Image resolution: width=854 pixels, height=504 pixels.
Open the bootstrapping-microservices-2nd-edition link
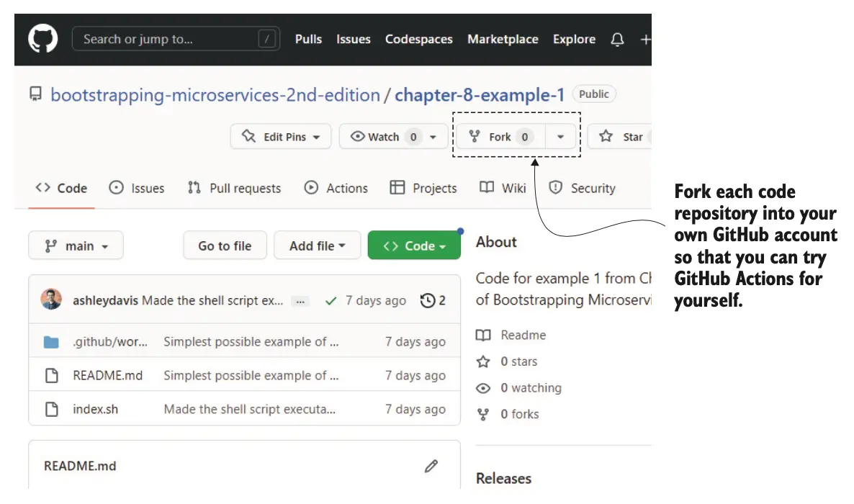click(215, 94)
